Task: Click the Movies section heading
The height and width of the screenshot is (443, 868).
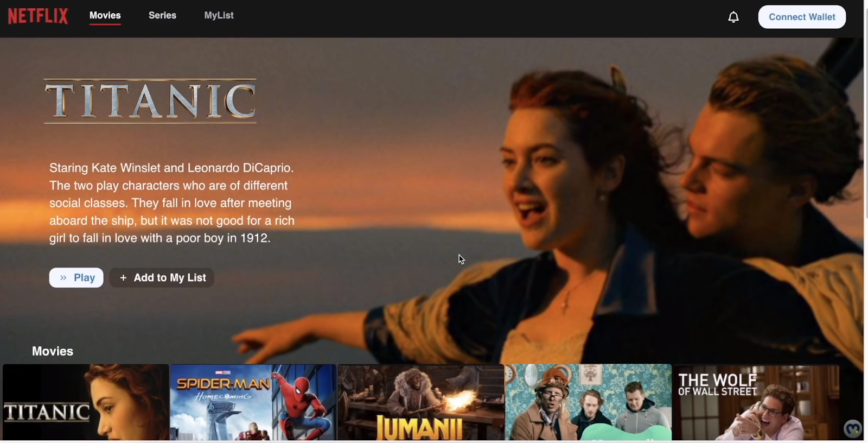Action: coord(53,351)
